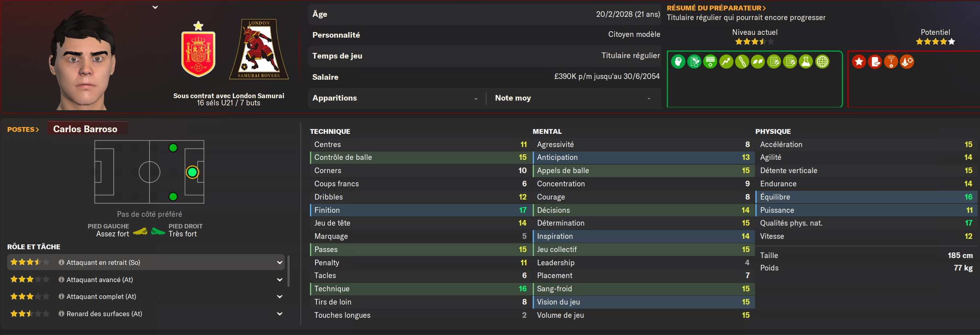The image size is (980, 335).
Task: Click the orange cone-and-target training icon
Action: pos(907,62)
